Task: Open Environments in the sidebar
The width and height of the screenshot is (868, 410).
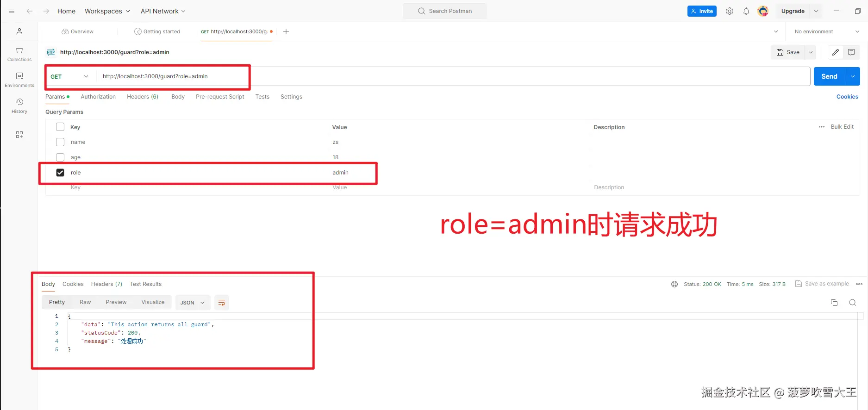Action: [x=19, y=80]
